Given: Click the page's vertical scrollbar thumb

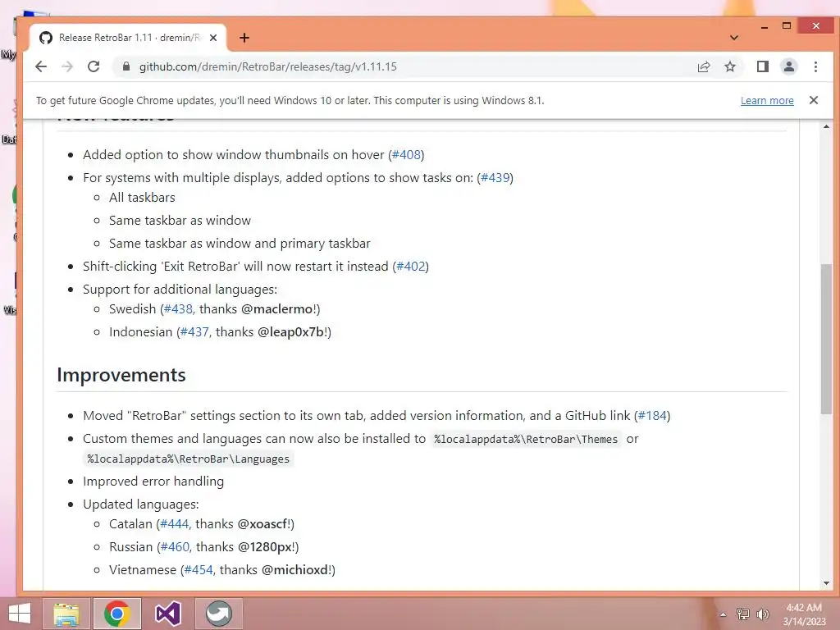Looking at the screenshot, I should coord(825,339).
